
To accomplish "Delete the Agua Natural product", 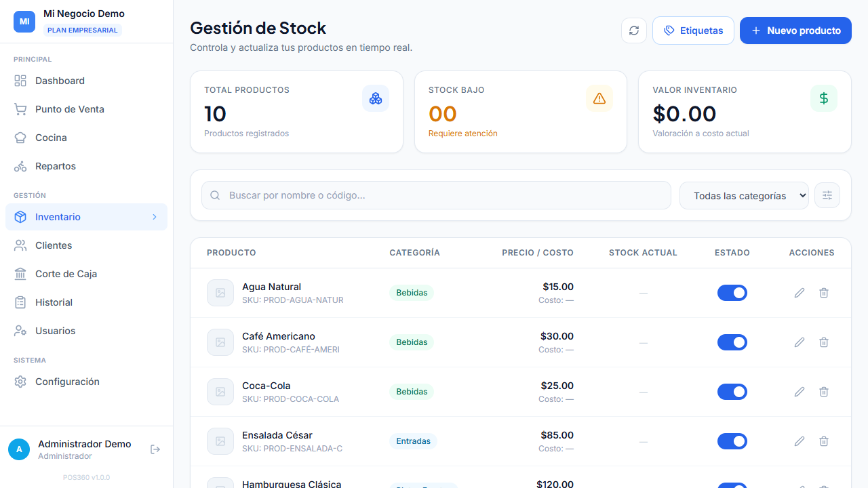I will [x=824, y=293].
